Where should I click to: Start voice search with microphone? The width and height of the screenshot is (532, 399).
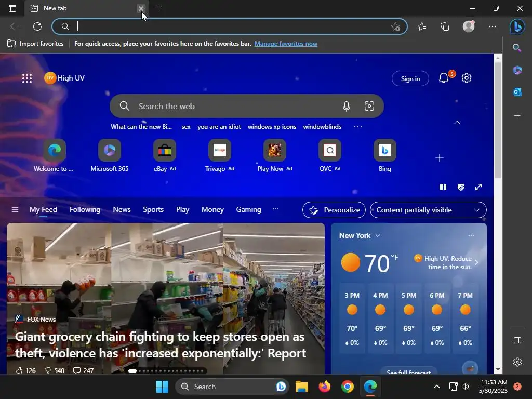346,106
